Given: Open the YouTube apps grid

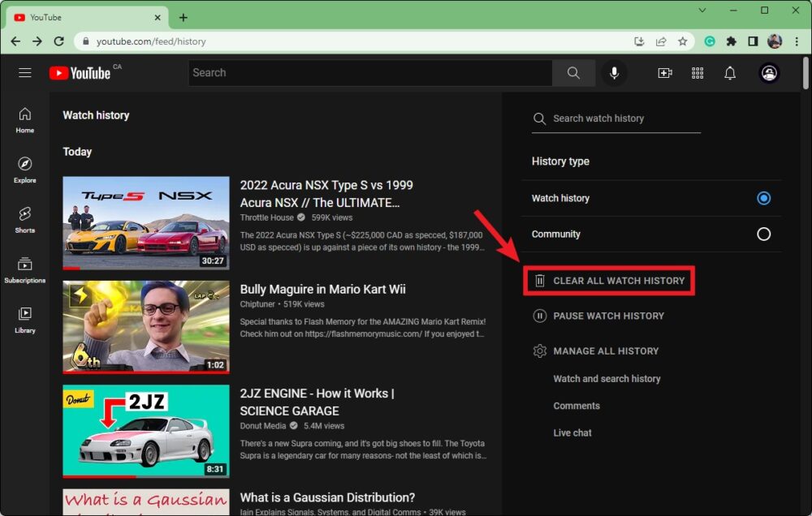Looking at the screenshot, I should 698,73.
